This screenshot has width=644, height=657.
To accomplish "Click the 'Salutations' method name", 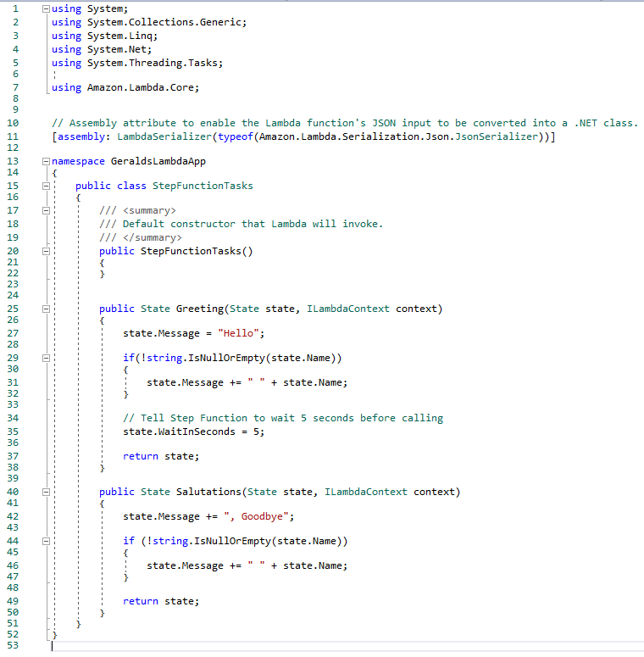I will coord(208,492).
